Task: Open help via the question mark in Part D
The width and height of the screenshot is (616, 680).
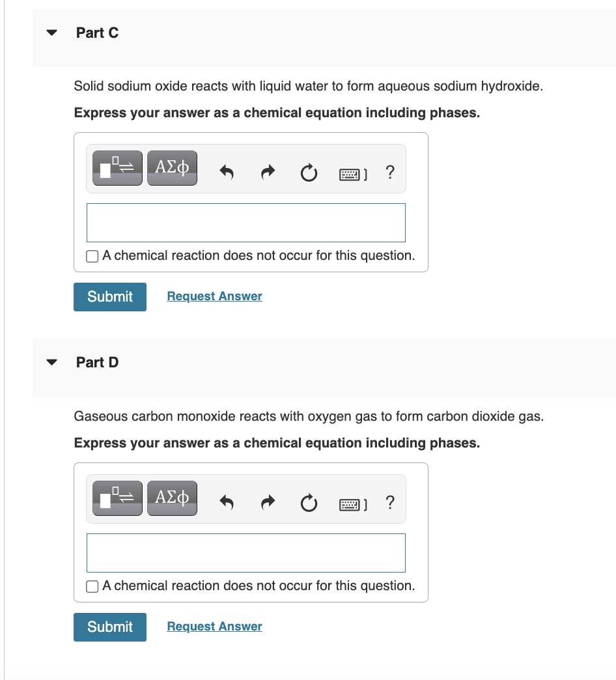Action: click(x=389, y=503)
